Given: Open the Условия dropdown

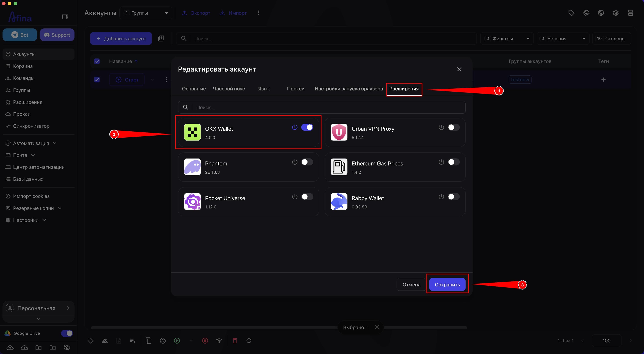Looking at the screenshot, I should pyautogui.click(x=563, y=39).
